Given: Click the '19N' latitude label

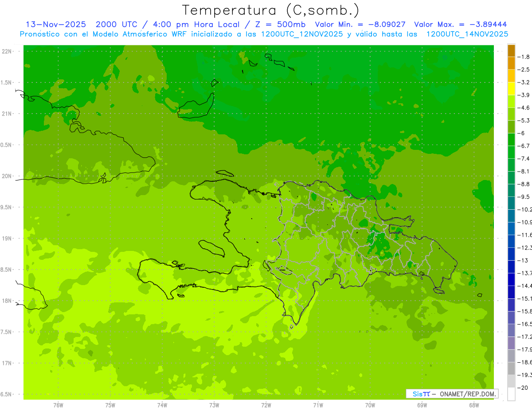Looking at the screenshot, I should tap(7, 239).
